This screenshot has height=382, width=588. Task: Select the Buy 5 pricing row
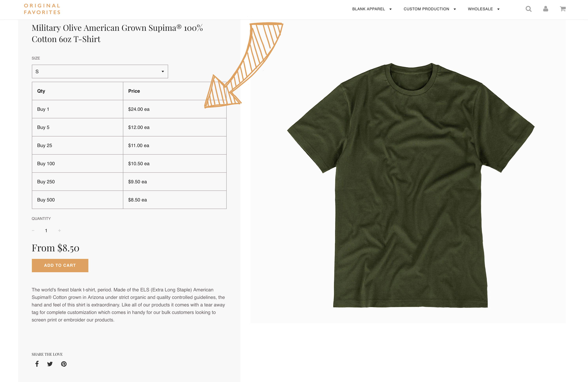[x=129, y=127]
